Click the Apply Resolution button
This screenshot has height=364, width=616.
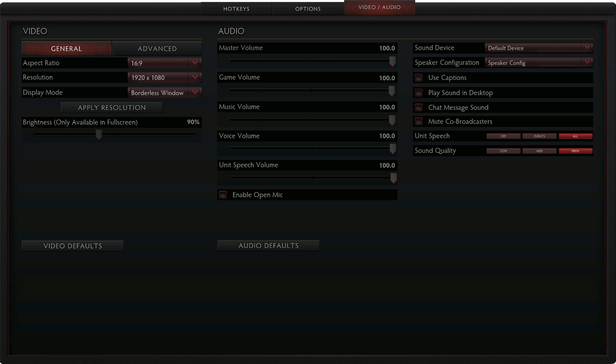112,107
